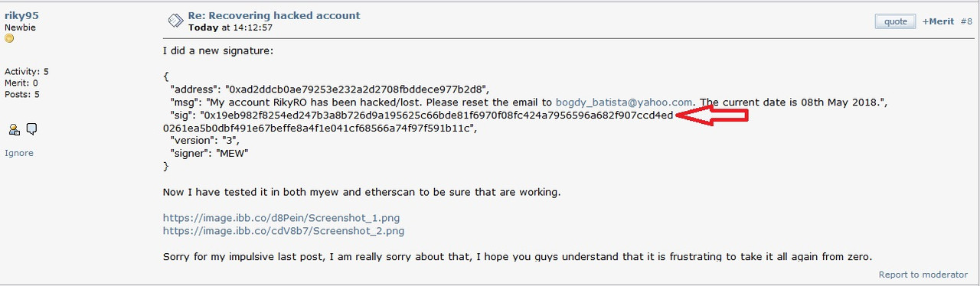
Task: Click the gold coin rank icon under Newbie
Action: point(9,38)
